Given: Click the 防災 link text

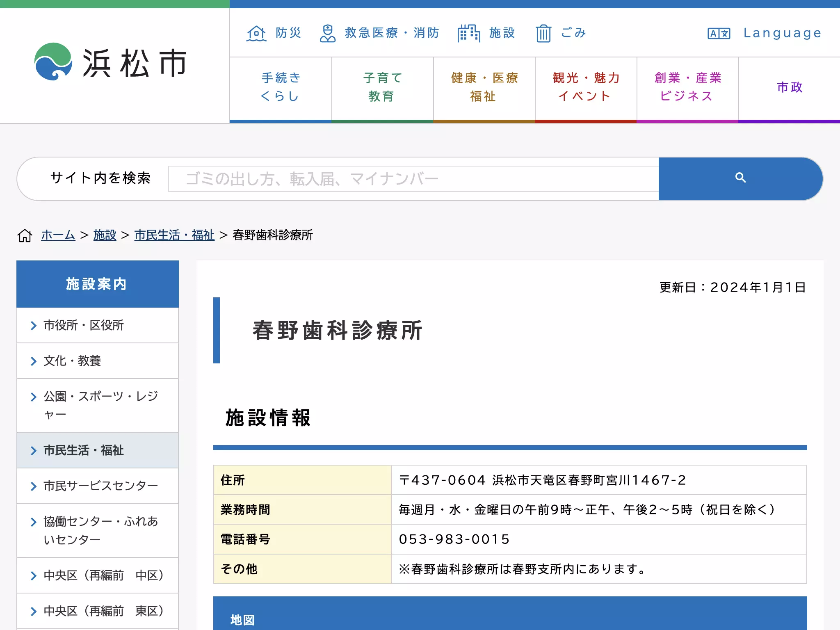Looking at the screenshot, I should 288,33.
